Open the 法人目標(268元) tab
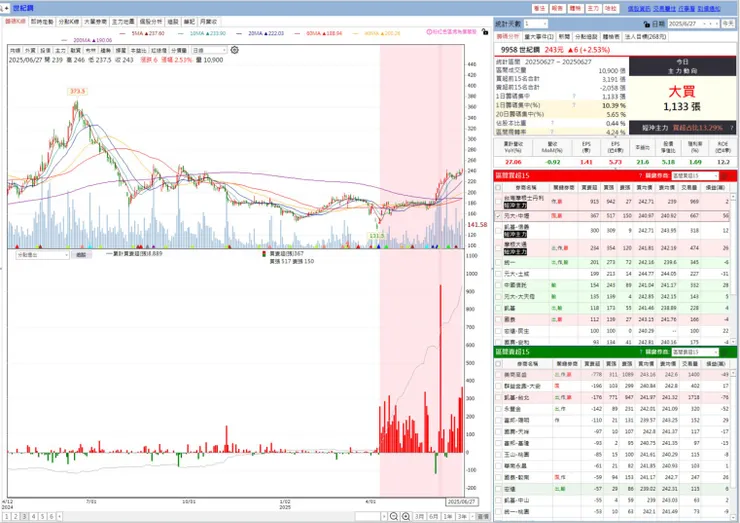The width and height of the screenshot is (740, 523). [x=646, y=36]
